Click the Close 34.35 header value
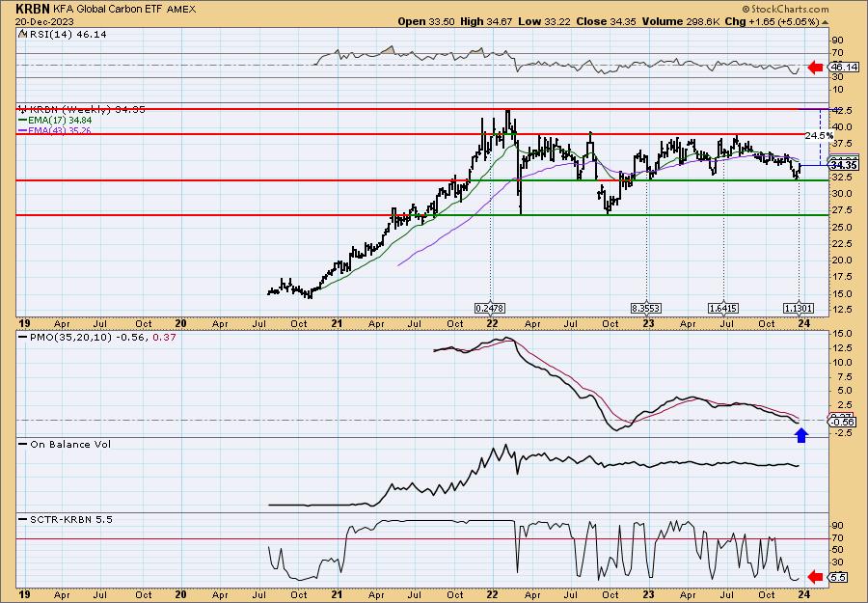The height and width of the screenshot is (603, 868). tap(607, 21)
